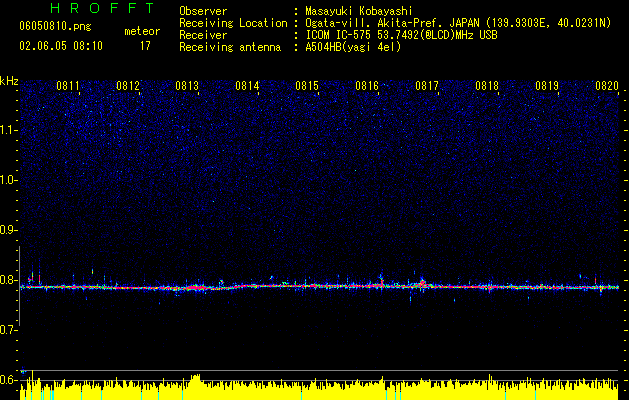Click the meteor count 17
Viewport: 629px width, 400px height.
[145, 46]
